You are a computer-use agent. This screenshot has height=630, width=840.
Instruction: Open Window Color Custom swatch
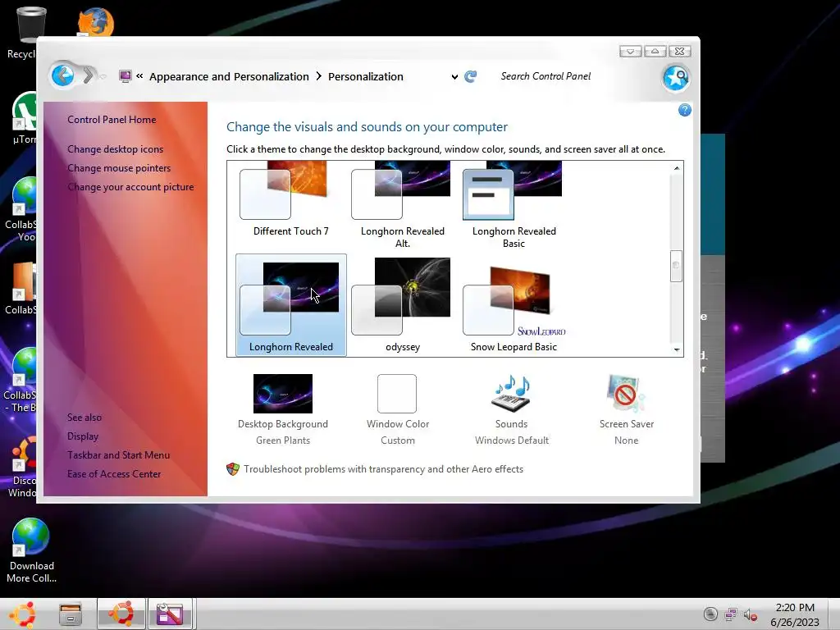[397, 410]
